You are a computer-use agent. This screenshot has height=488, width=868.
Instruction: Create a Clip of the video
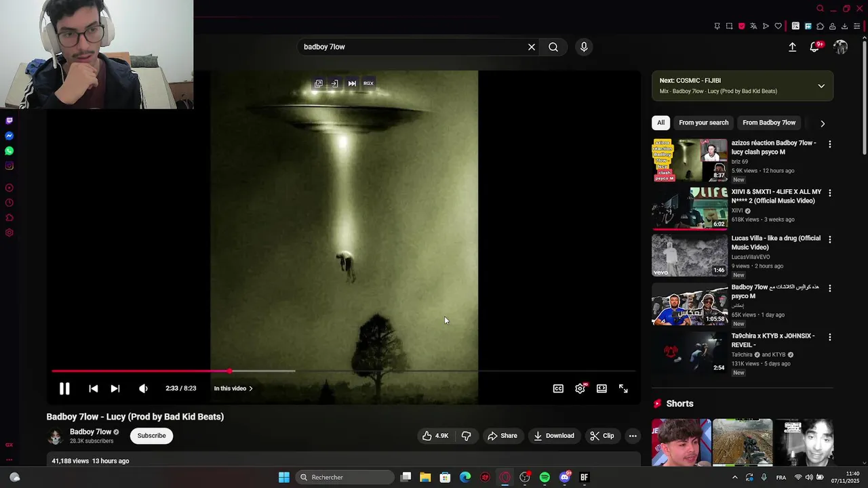[x=601, y=436]
